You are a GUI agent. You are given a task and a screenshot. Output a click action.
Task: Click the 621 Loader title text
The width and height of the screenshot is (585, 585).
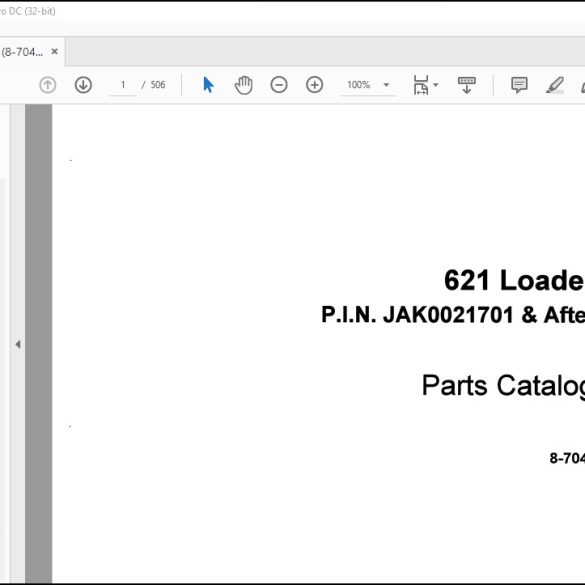click(x=514, y=280)
